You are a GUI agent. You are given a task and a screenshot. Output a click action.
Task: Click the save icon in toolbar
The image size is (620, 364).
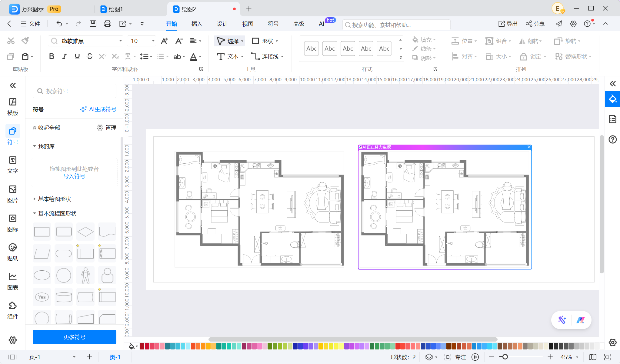click(93, 24)
